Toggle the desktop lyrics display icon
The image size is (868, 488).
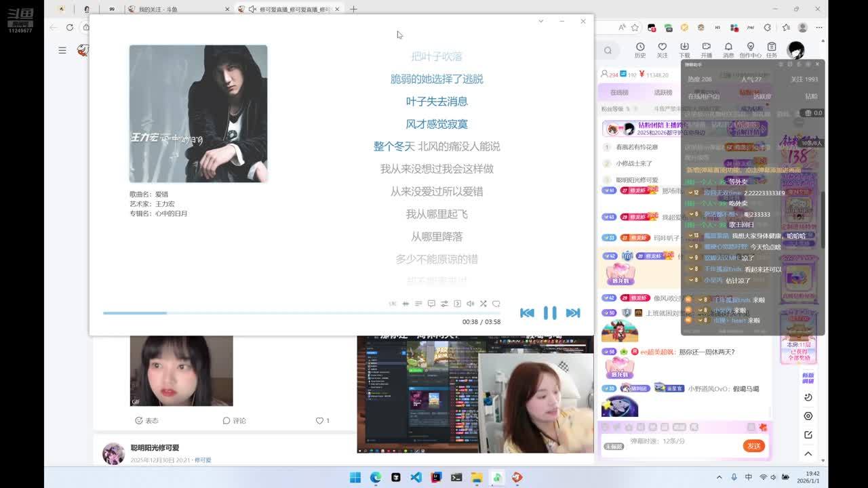[431, 304]
